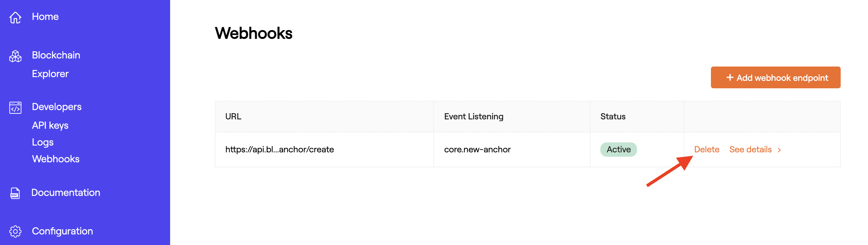
Task: Expand the Blockchain section in sidebar
Action: tap(56, 55)
